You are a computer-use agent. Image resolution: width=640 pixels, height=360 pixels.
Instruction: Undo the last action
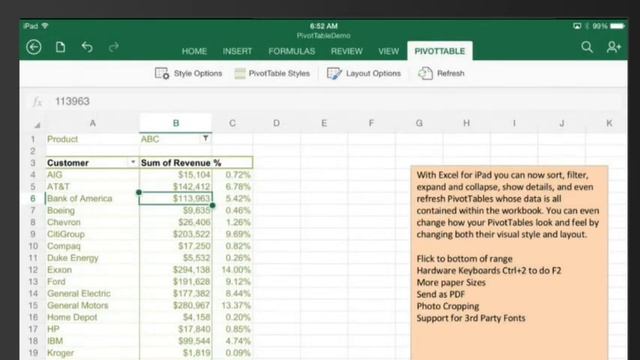[x=87, y=47]
